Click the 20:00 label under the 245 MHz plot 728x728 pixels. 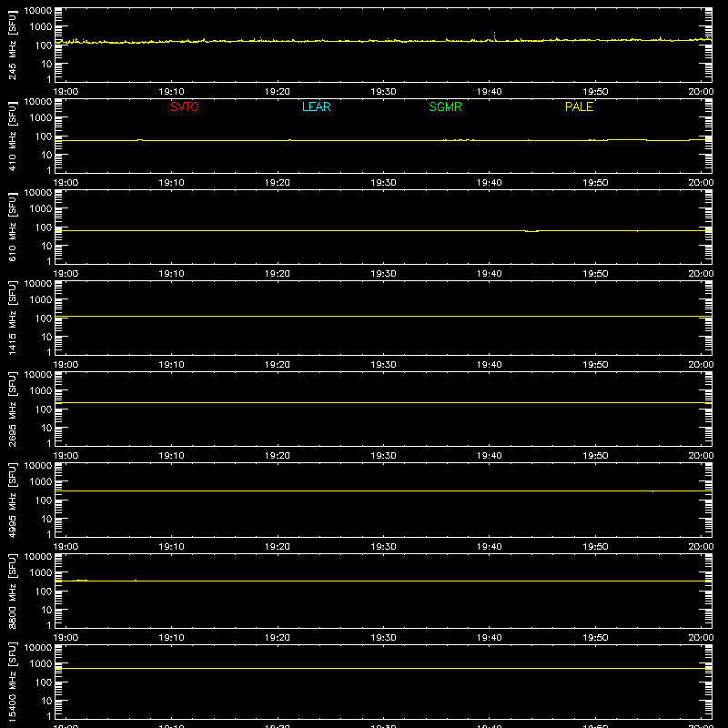[701, 92]
